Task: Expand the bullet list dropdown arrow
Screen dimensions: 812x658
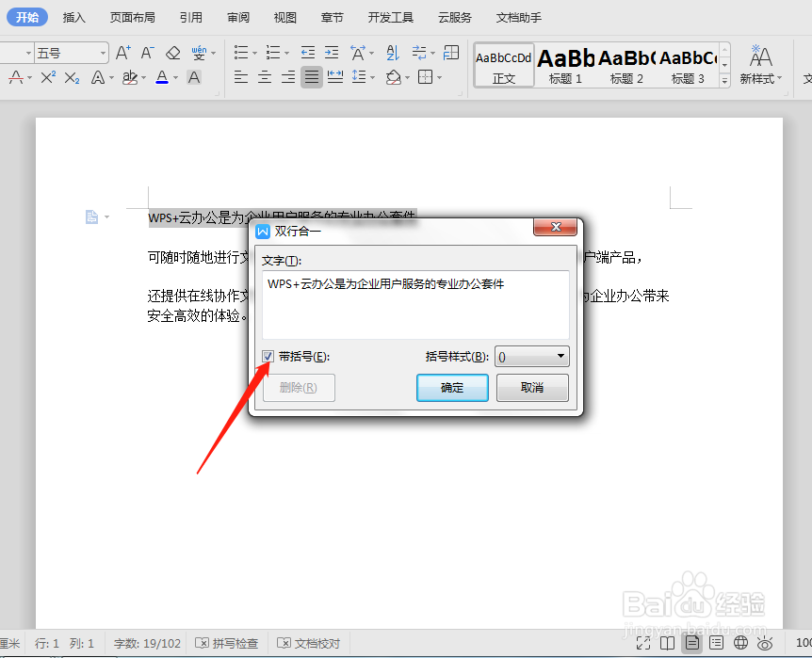Action: (254, 53)
